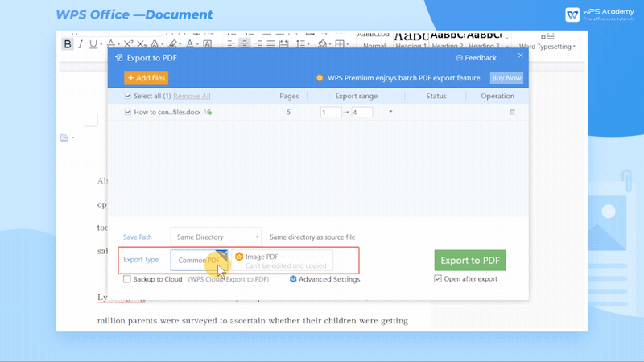Screen dimensions: 644x362
Task: Click the Underline formatting icon
Action: [x=93, y=44]
